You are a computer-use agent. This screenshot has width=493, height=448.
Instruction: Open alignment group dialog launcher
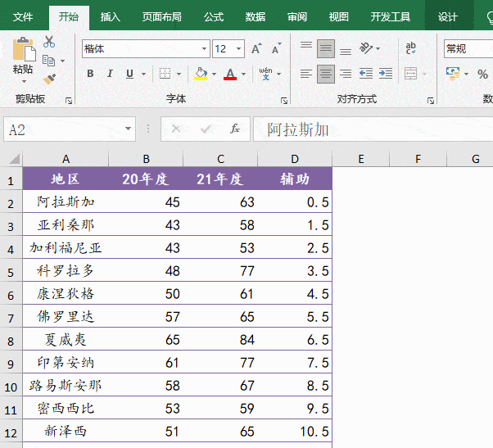tap(431, 101)
